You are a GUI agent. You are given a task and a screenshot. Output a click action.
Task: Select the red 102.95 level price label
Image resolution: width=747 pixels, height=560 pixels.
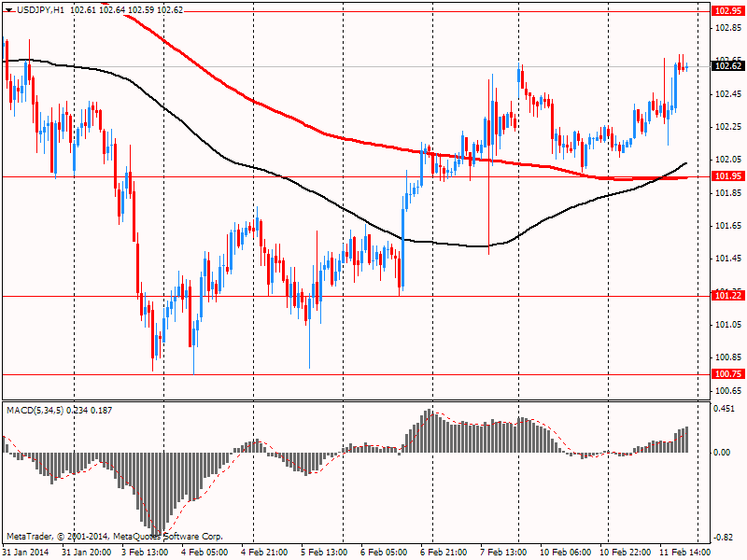pos(728,11)
